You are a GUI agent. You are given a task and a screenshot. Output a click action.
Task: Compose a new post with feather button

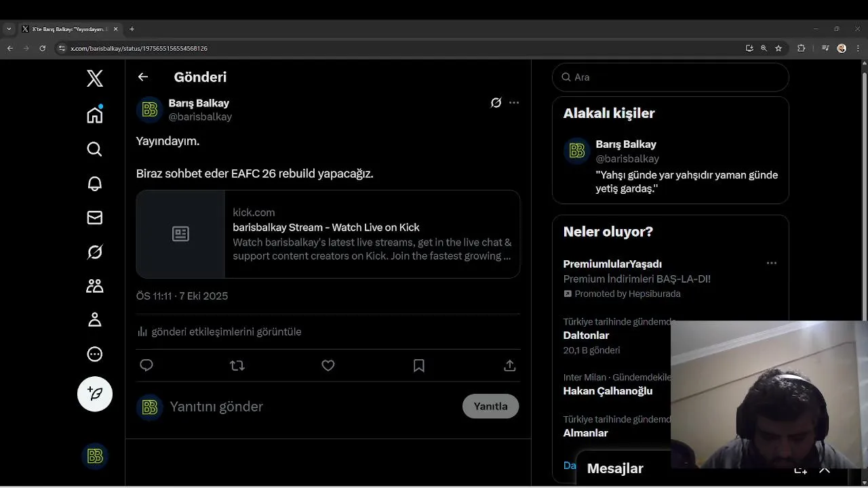click(95, 394)
